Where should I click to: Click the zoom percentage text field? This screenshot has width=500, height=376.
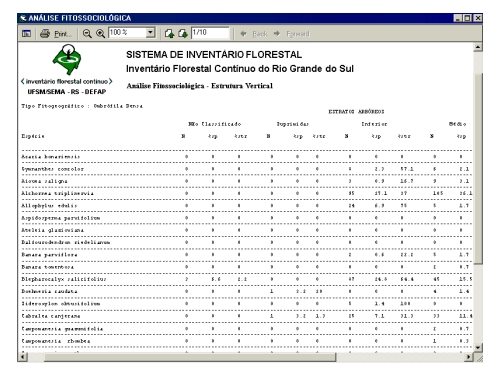127,33
